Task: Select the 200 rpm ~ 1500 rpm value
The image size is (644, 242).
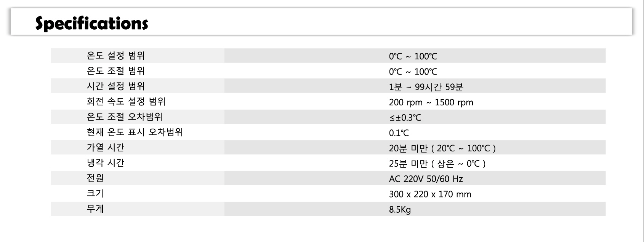Action: [x=431, y=102]
